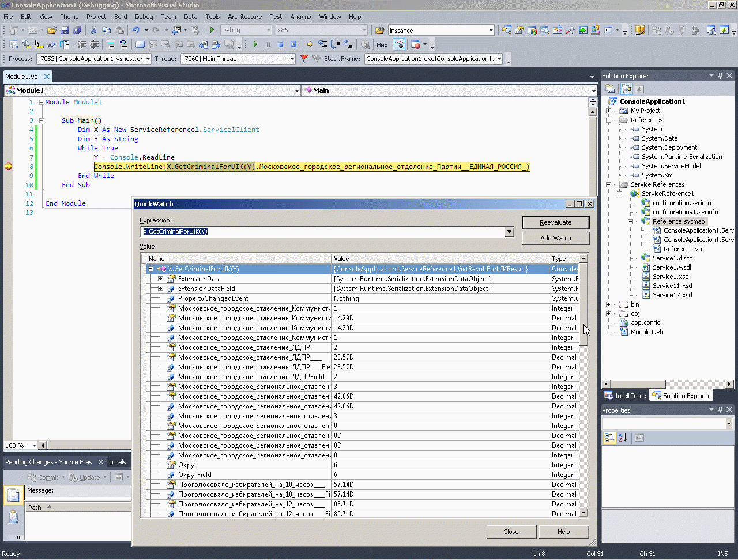738x560 pixels.
Task: Toggle Hex display mode
Action: [382, 44]
